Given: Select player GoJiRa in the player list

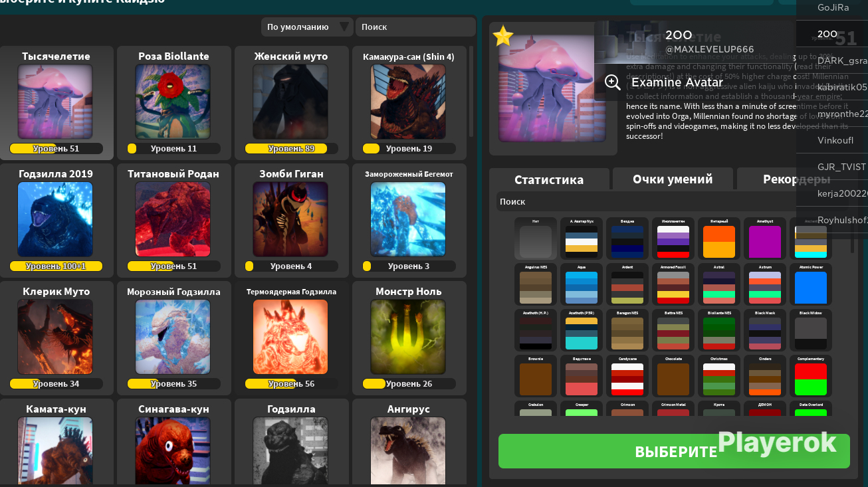Looking at the screenshot, I should click(832, 7).
